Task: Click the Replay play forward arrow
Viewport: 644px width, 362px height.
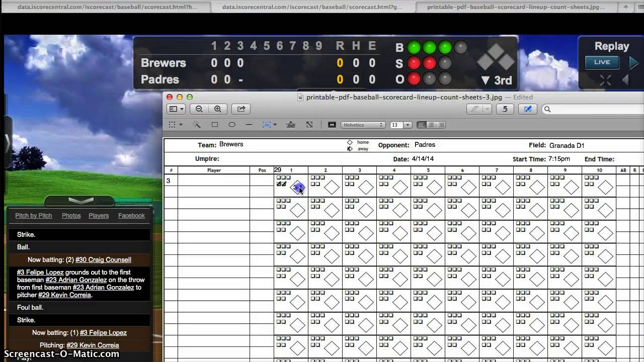Action: pos(633,63)
